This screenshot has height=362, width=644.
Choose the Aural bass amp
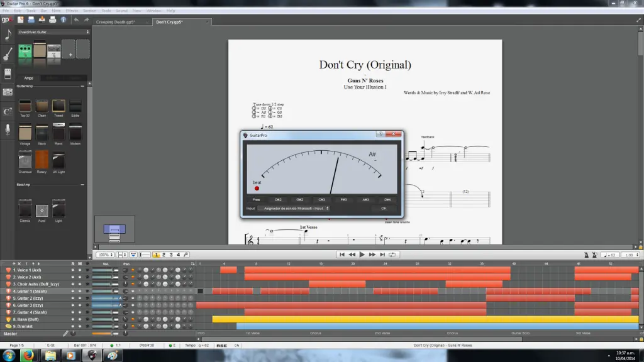(42, 211)
